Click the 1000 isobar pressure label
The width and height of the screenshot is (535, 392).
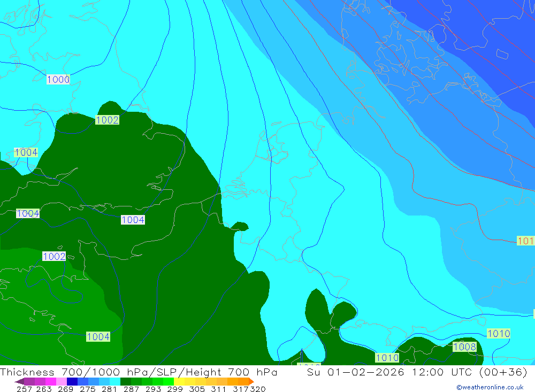[x=58, y=80]
